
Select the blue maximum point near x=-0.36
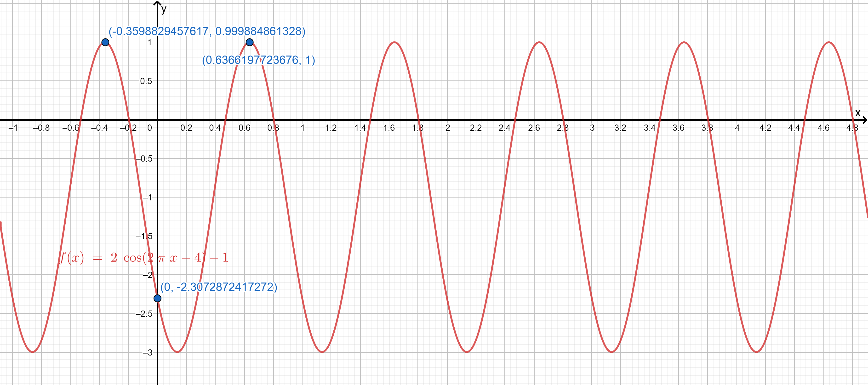click(x=105, y=42)
